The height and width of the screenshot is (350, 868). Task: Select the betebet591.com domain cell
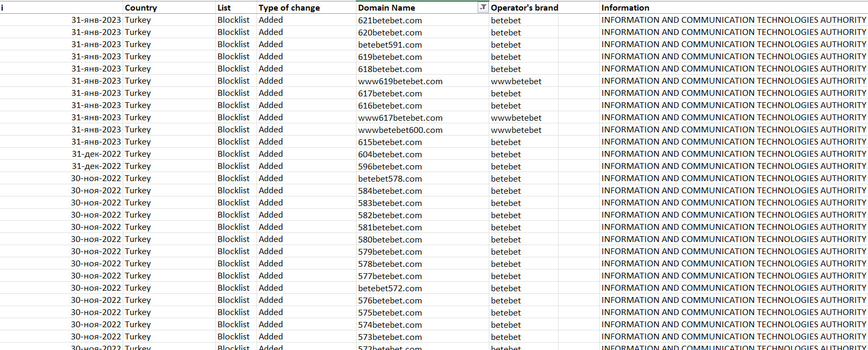point(390,45)
